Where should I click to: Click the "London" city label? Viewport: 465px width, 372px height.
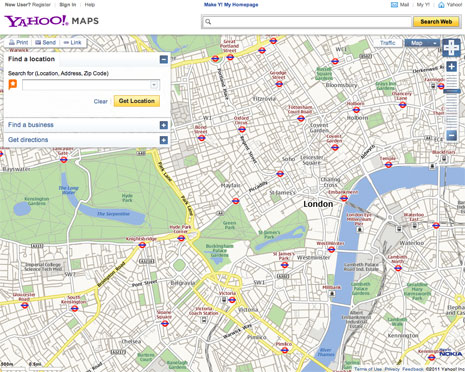tap(318, 204)
